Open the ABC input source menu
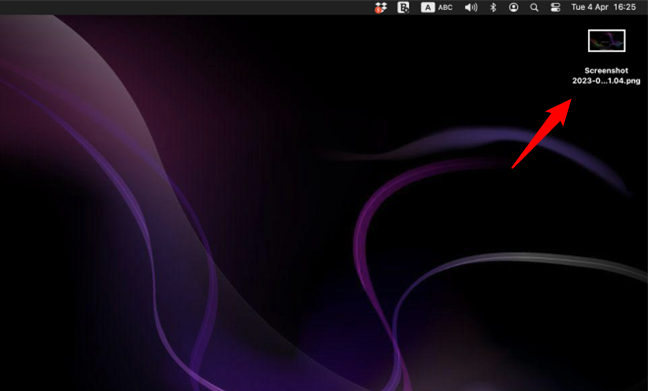The width and height of the screenshot is (648, 391). coord(437,7)
